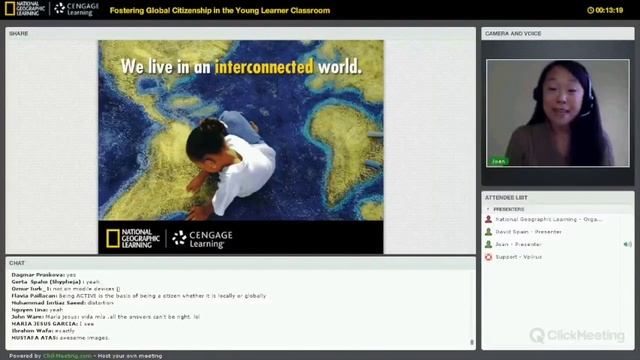The width and height of the screenshot is (640, 360).
Task: Click the SHARE panel header
Action: pos(240,33)
